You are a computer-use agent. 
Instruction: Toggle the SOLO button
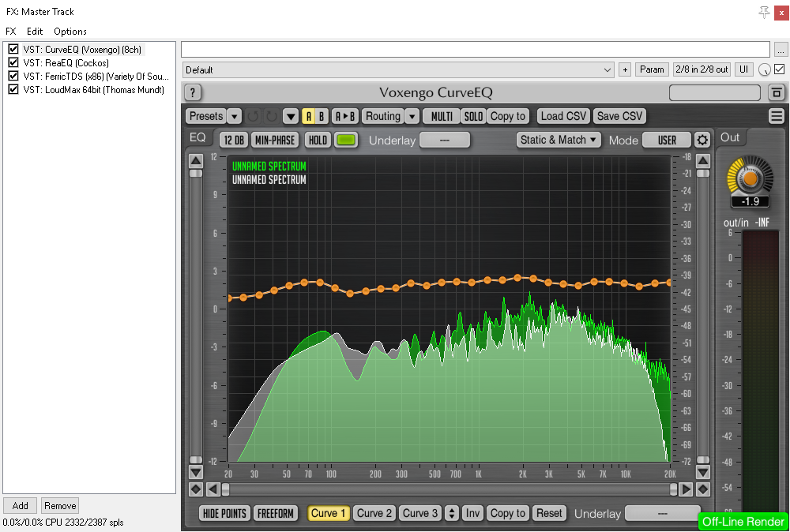click(473, 116)
